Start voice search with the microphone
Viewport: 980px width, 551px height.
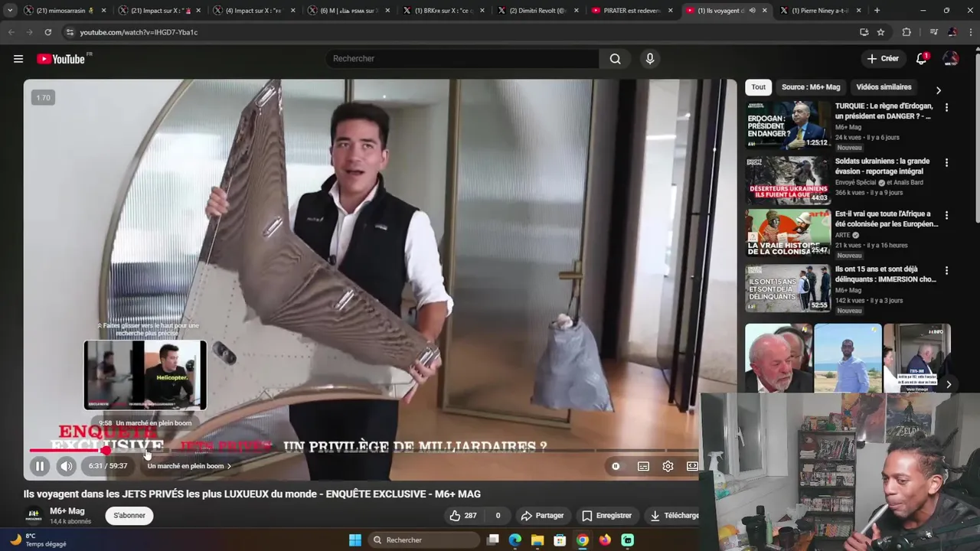(x=650, y=59)
